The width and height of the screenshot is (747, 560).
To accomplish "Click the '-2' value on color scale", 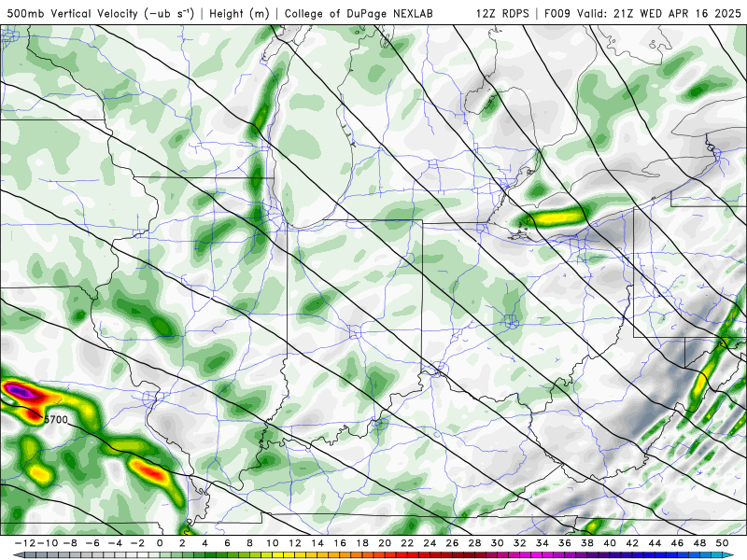I will point(137,543).
